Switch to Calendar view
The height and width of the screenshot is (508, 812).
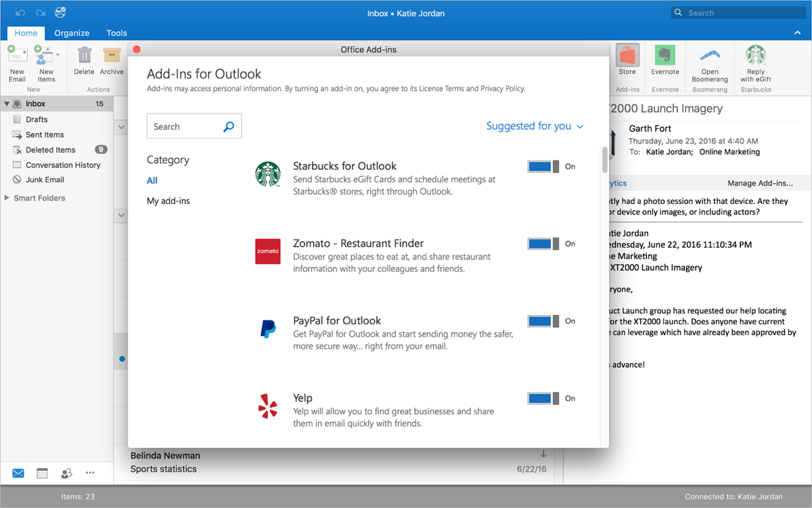click(x=42, y=473)
